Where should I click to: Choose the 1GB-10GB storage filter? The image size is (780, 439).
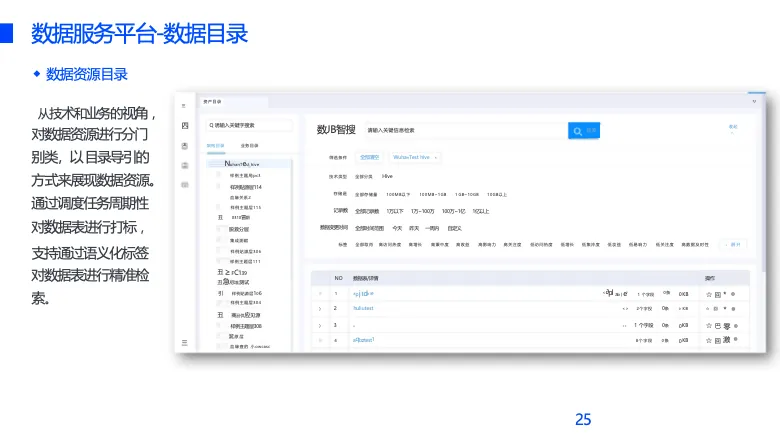point(467,194)
